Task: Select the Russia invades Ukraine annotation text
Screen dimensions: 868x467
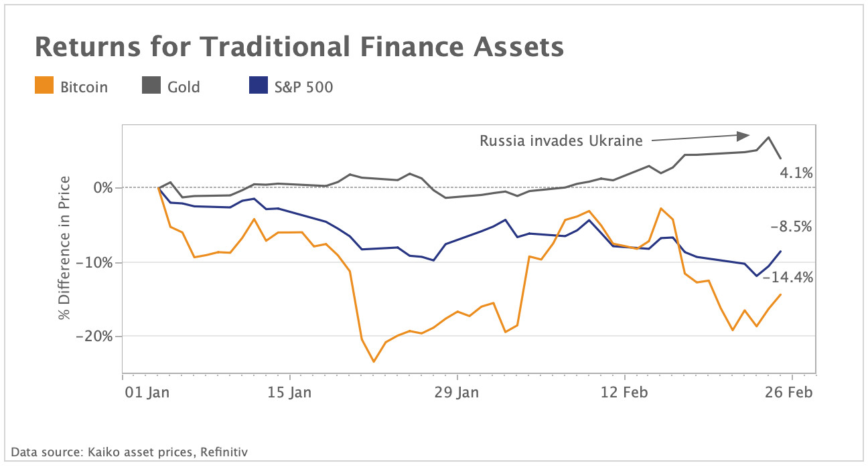Action: (561, 141)
